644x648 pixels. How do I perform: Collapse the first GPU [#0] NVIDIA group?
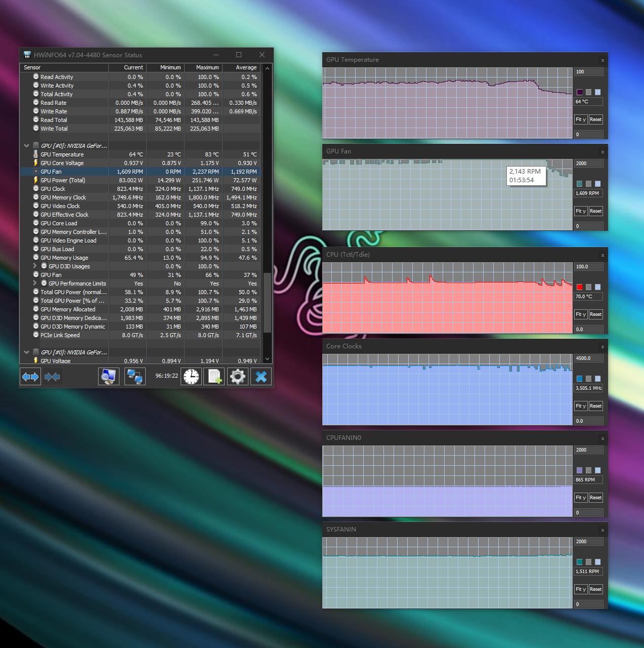point(26,146)
